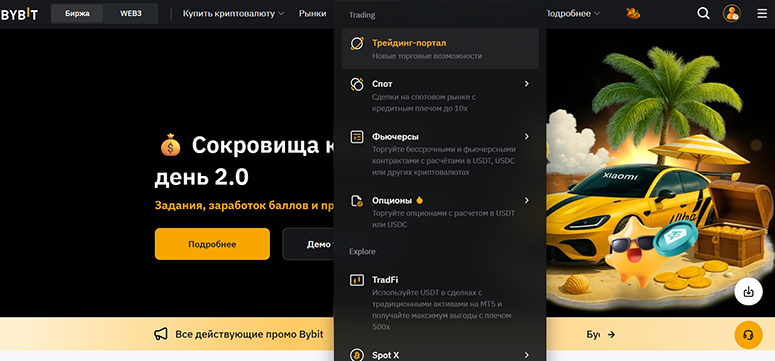
Task: Click the Explore section label
Action: [362, 252]
